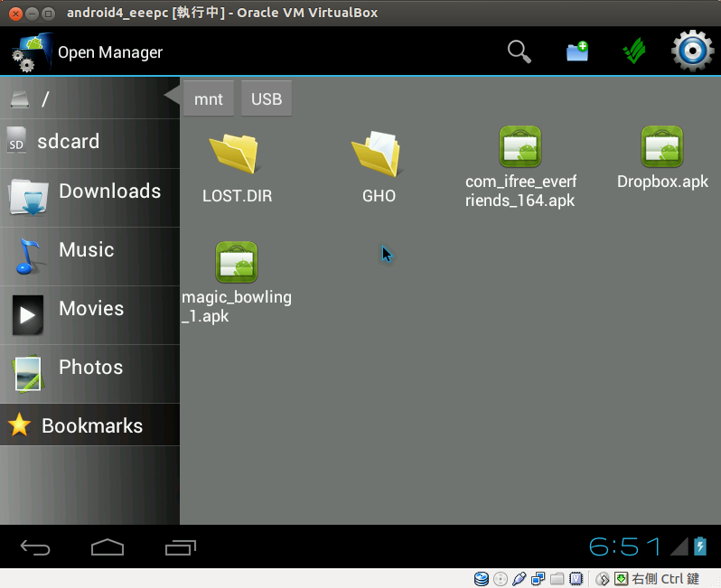This screenshot has height=588, width=721.
Task: Select the Dropbox.apk file icon
Action: pyautogui.click(x=662, y=146)
